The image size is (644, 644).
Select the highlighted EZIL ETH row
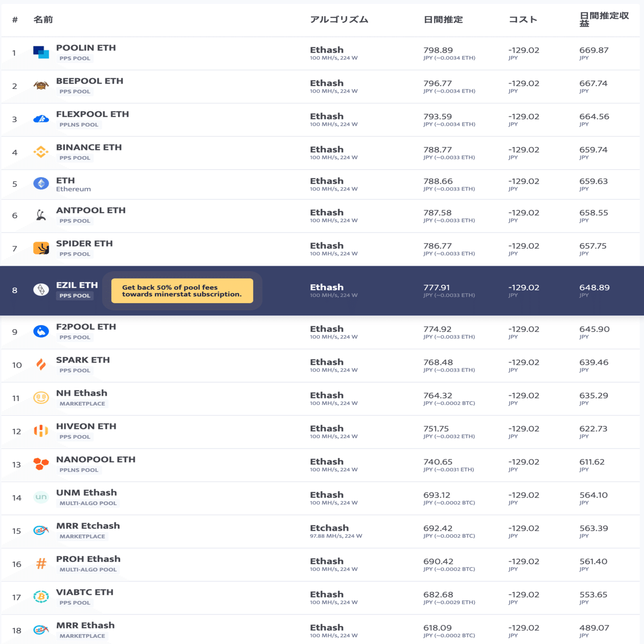(x=322, y=291)
